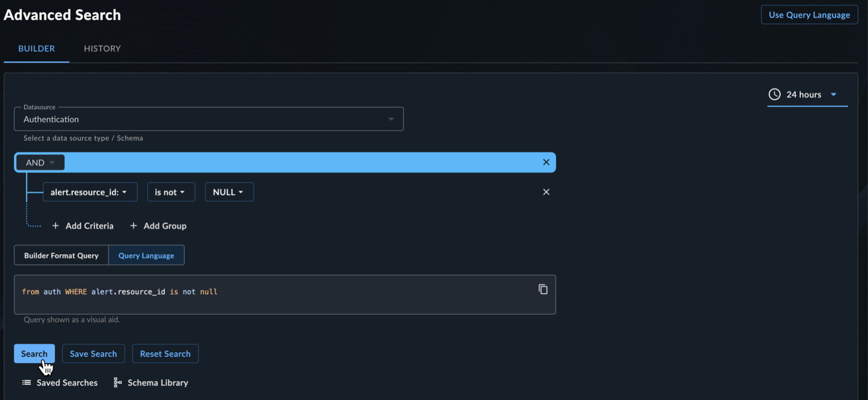Image resolution: width=868 pixels, height=400 pixels.
Task: Open the NULL value dropdown
Action: pos(229,192)
